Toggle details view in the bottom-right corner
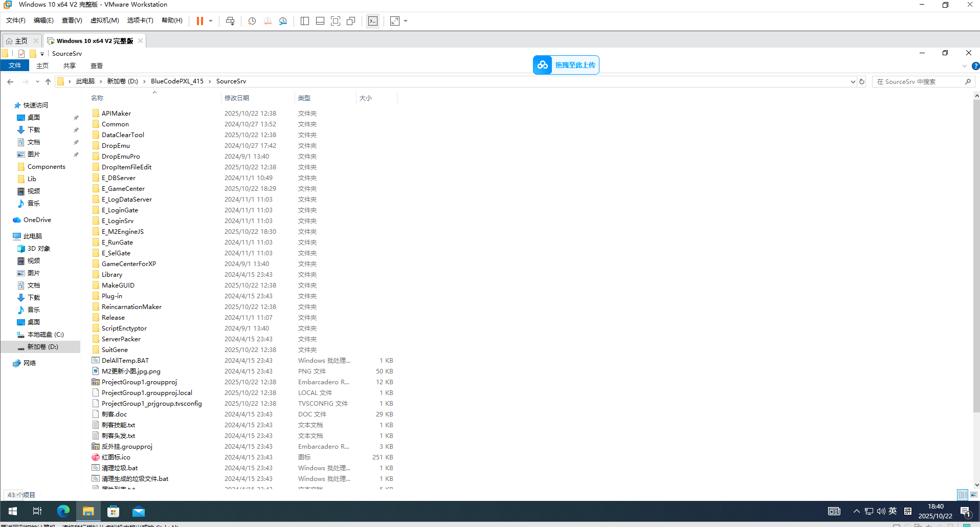Screen dimensions: 980x527 pyautogui.click(x=963, y=495)
